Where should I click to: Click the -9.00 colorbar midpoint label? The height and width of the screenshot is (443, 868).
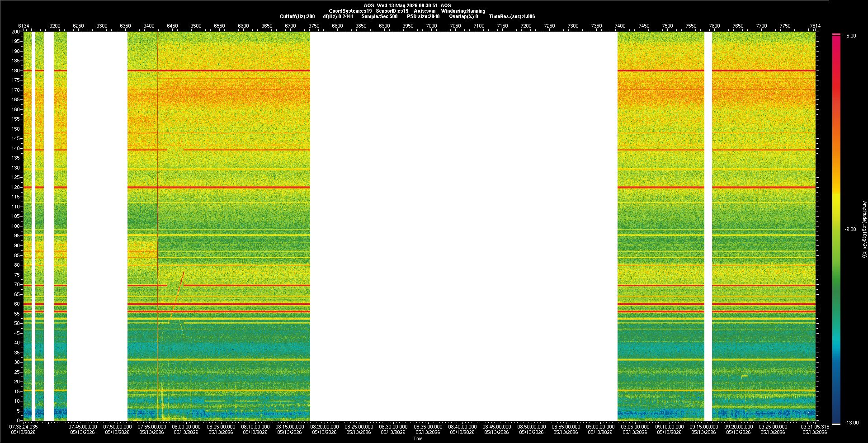(850, 229)
